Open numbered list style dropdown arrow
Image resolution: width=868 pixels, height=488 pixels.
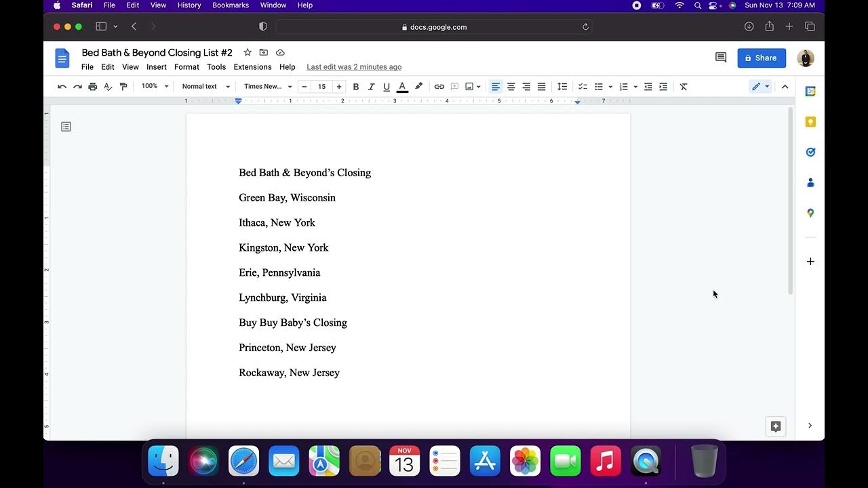click(x=635, y=87)
